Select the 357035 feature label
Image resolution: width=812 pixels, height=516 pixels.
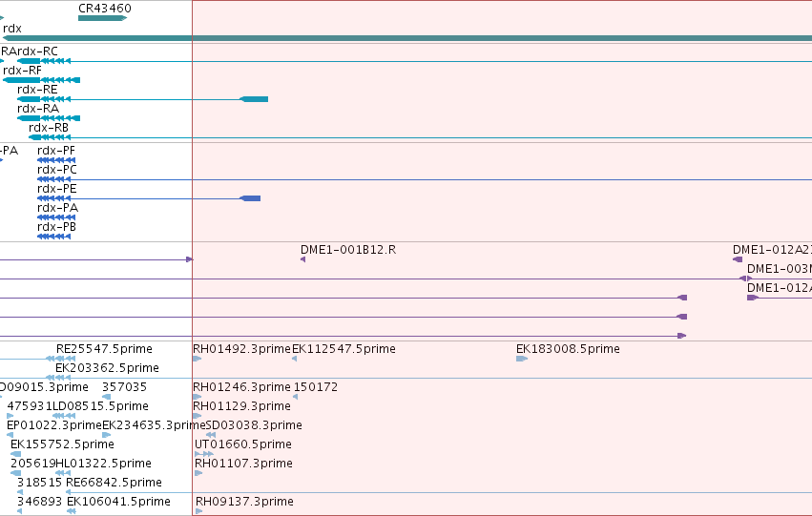[x=124, y=387]
